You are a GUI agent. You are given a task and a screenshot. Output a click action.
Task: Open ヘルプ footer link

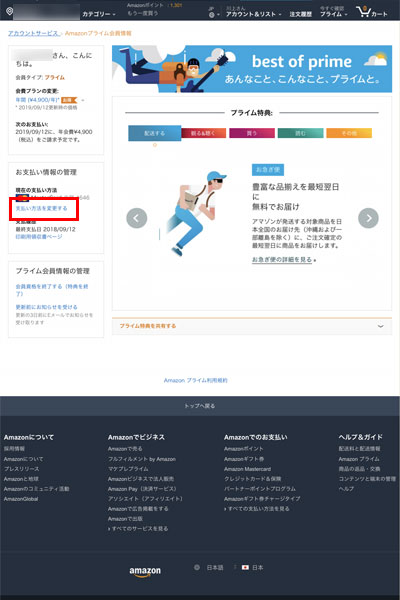click(346, 489)
